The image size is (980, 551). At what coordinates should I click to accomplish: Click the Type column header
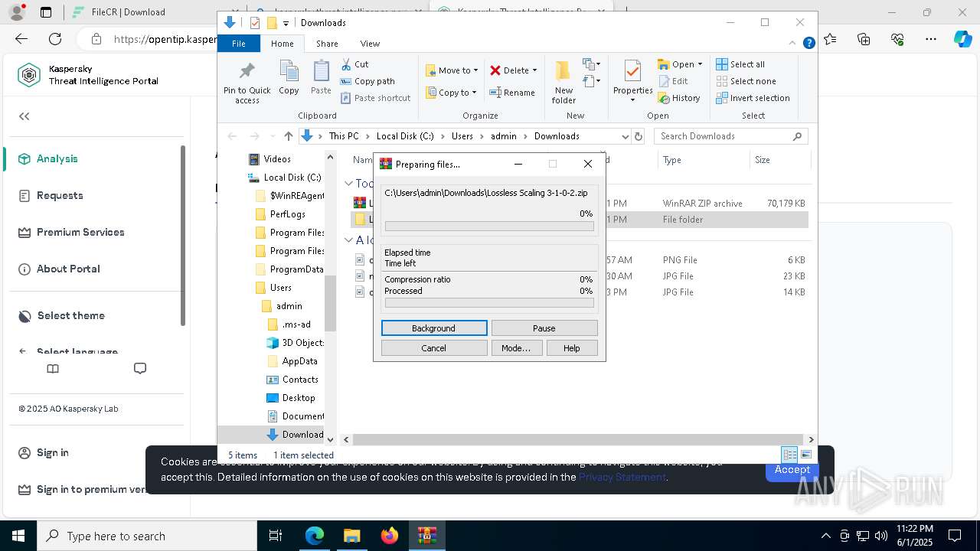(703, 160)
